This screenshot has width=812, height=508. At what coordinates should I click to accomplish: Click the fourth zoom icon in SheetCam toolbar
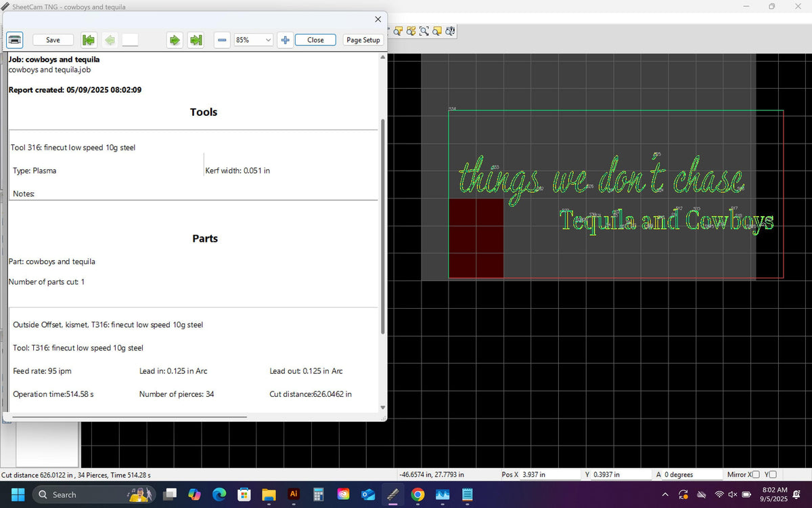click(437, 31)
